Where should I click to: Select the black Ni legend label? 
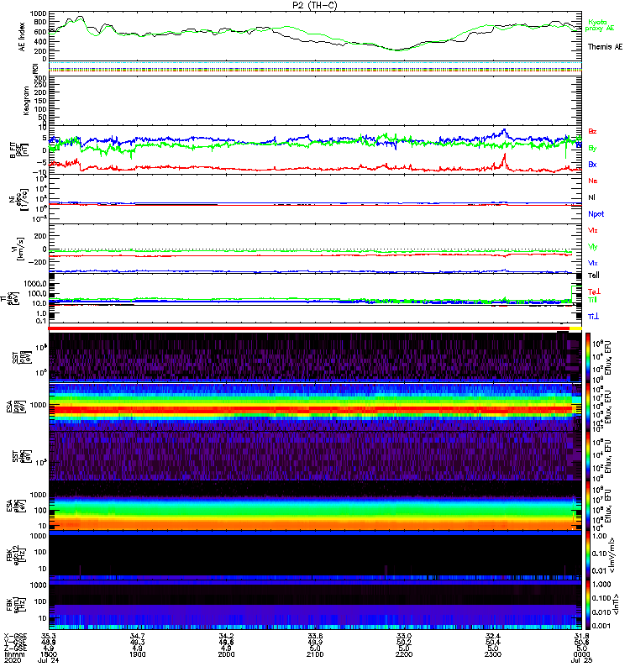[x=591, y=197]
